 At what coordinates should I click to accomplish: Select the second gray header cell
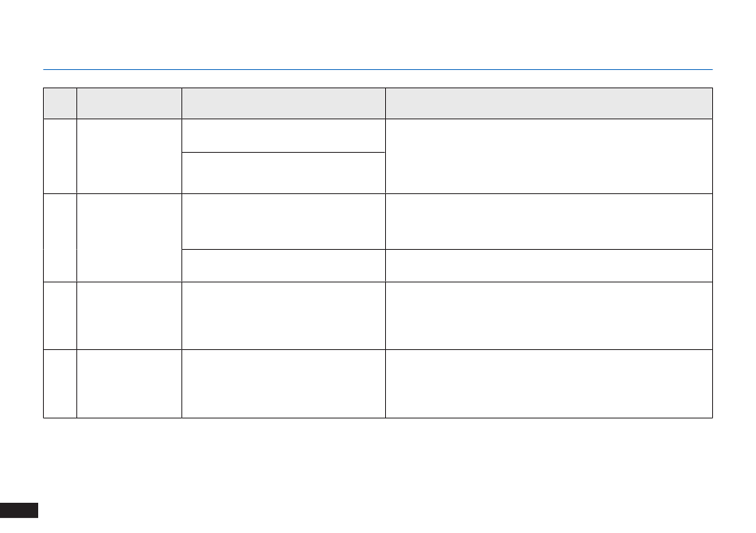pyautogui.click(x=129, y=103)
